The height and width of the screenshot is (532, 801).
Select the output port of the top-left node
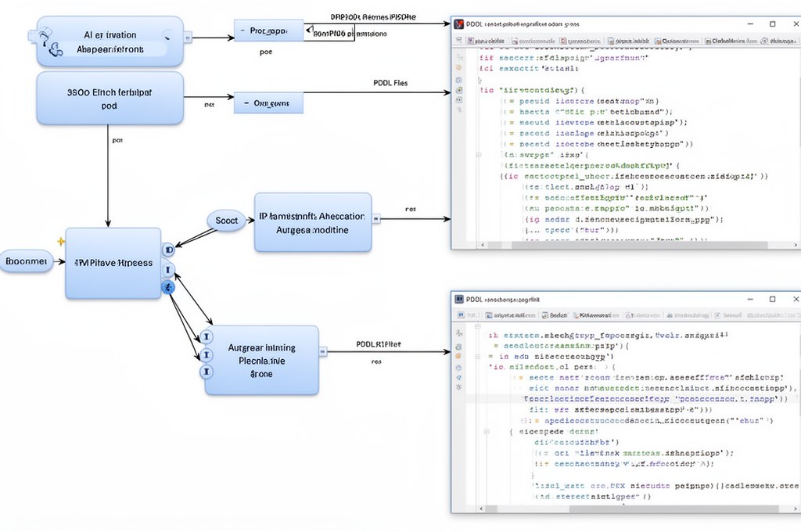[x=188, y=38]
